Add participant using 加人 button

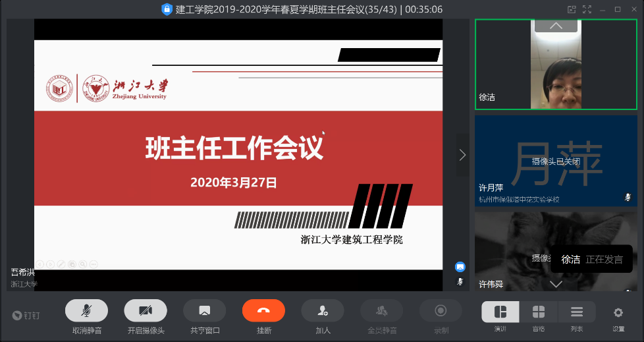coord(323,310)
